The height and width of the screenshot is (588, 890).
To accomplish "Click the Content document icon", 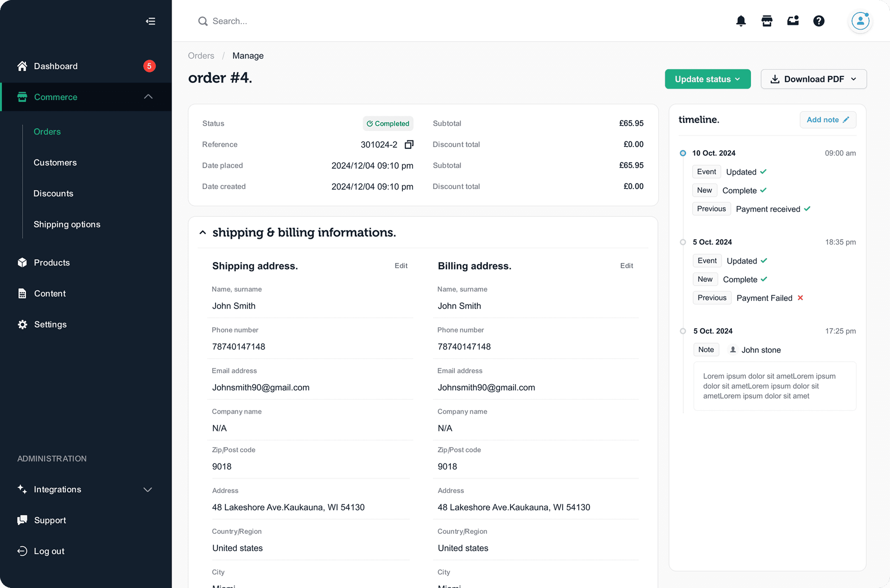I will [x=22, y=293].
